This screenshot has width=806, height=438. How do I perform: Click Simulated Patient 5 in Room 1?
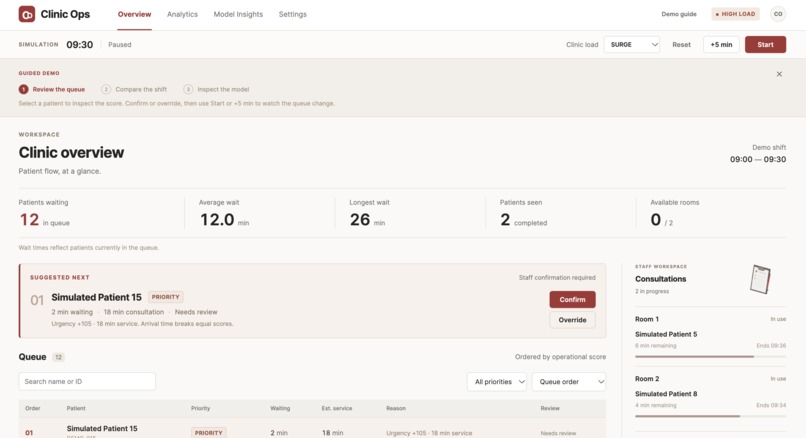coord(666,334)
